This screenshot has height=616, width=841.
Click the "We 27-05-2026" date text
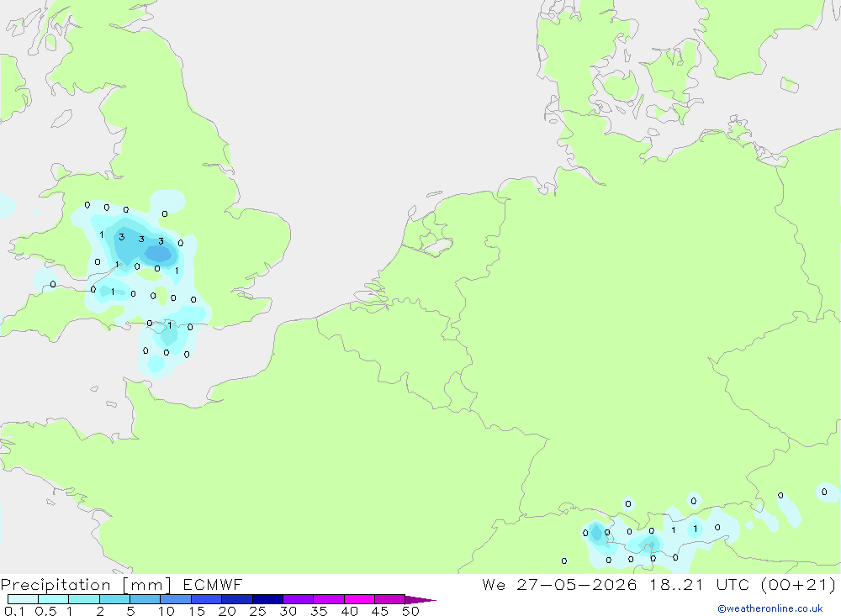click(x=559, y=584)
